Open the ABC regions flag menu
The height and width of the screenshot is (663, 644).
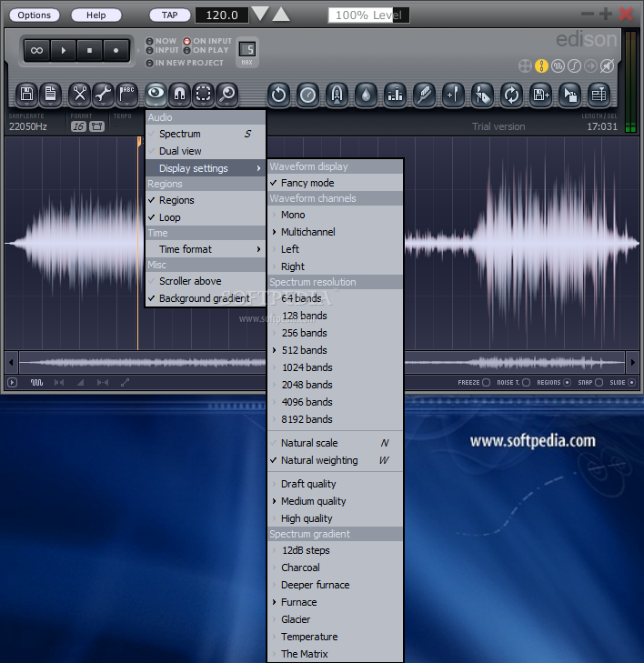[126, 95]
